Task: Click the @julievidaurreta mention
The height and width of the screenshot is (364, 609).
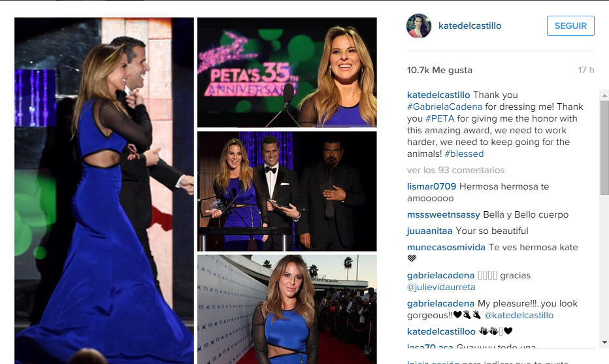Action: [441, 288]
